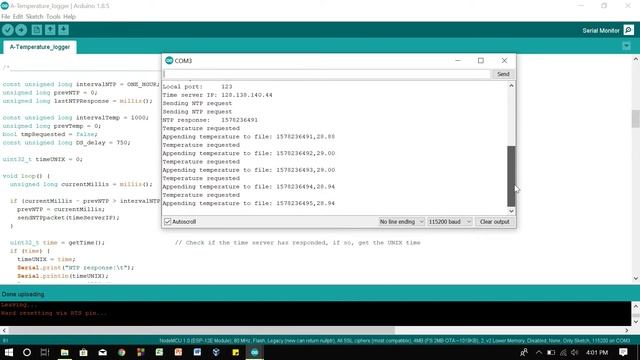The image size is (640, 360).
Task: Click the console horizontal scrollbar thumb
Action: (x=202, y=330)
